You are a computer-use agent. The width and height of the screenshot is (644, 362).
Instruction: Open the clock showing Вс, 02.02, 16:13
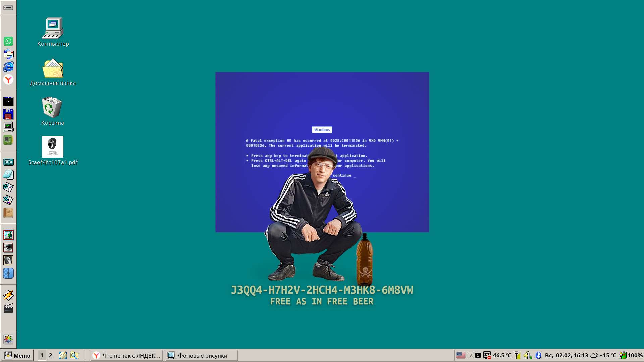567,355
